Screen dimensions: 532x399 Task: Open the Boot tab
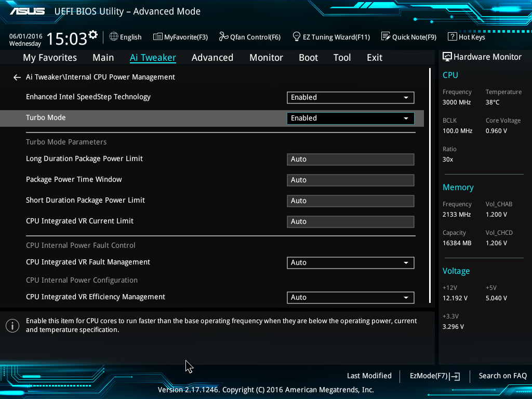tap(309, 58)
